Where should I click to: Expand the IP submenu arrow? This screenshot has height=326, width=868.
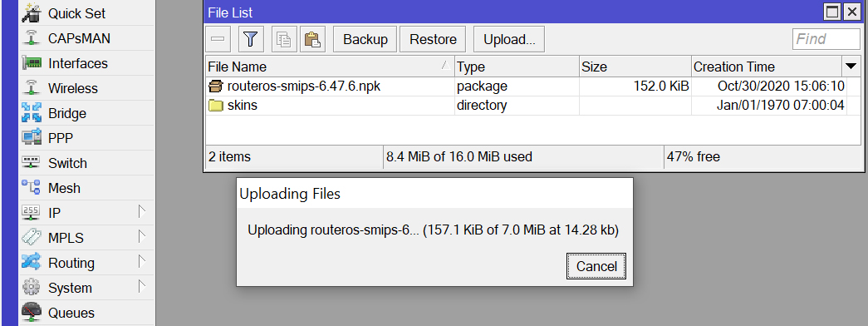[x=142, y=212]
